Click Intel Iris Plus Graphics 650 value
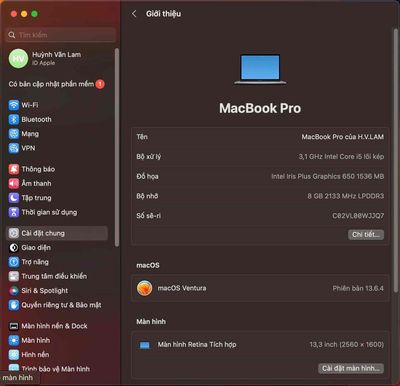 pos(328,176)
